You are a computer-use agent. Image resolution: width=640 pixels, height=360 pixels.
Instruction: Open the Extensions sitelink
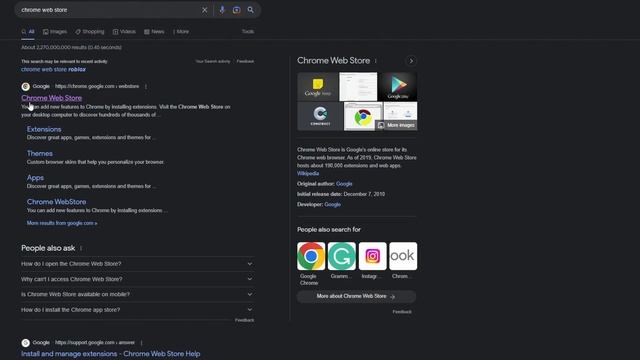[x=44, y=129]
